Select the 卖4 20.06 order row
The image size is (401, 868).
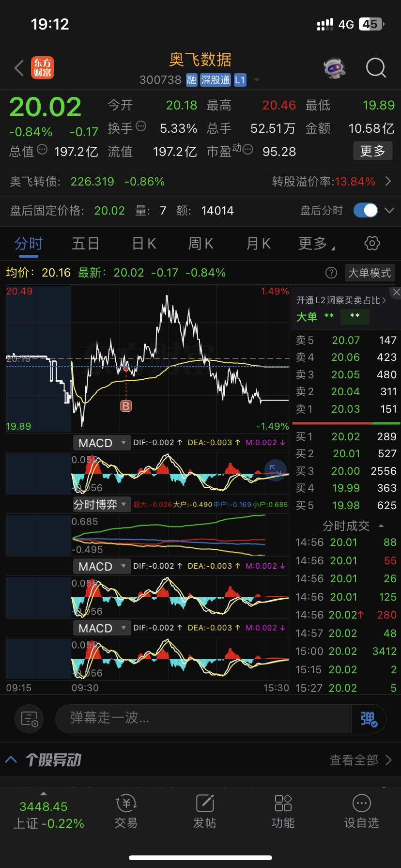click(x=346, y=357)
